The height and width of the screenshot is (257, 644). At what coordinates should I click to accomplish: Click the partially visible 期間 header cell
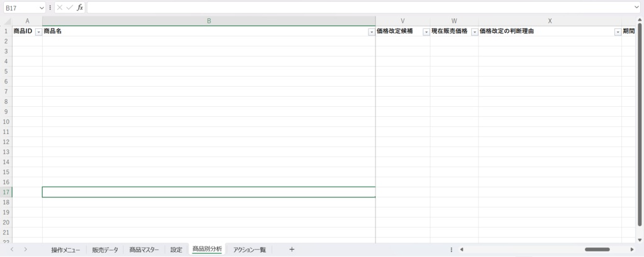click(629, 31)
